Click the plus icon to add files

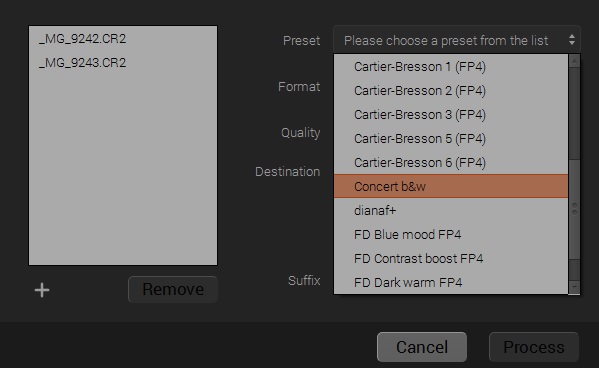(x=42, y=290)
